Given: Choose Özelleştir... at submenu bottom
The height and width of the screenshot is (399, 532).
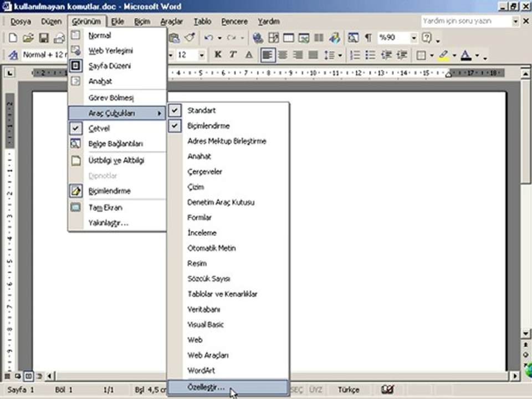Looking at the screenshot, I should coord(228,387).
